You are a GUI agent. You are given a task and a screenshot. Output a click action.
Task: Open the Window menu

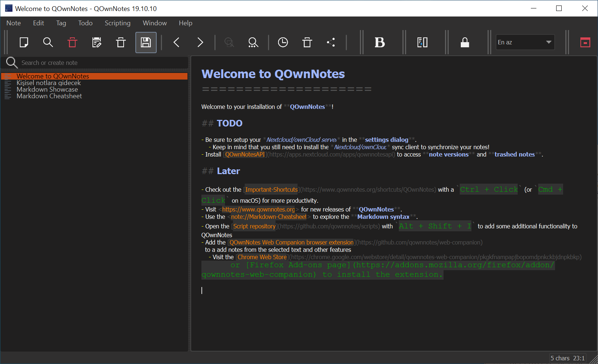[155, 23]
